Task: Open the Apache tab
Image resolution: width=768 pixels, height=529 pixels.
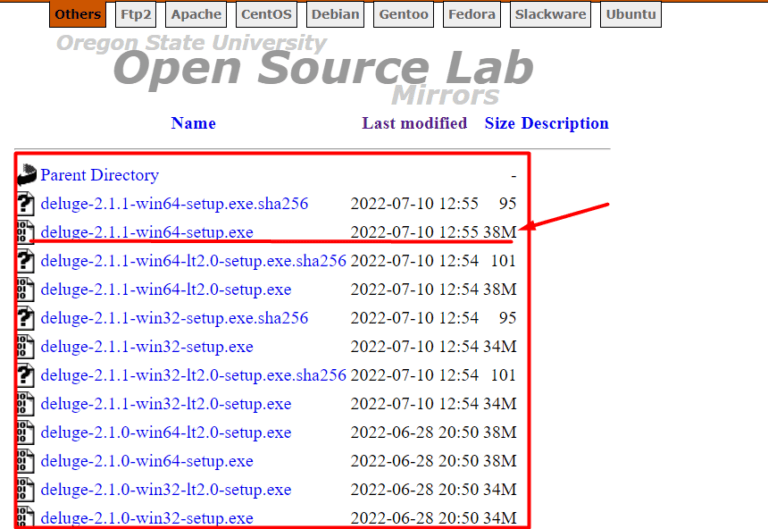Action: [x=196, y=14]
